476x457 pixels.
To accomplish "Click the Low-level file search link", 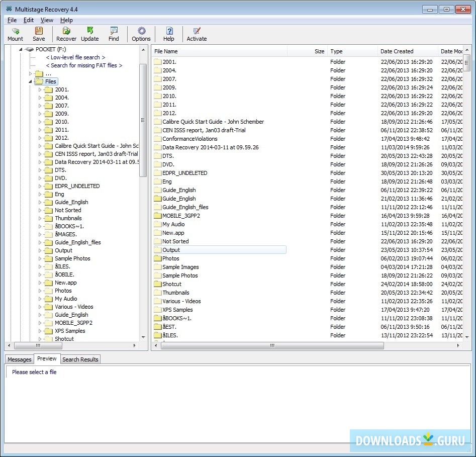I will click(x=75, y=57).
